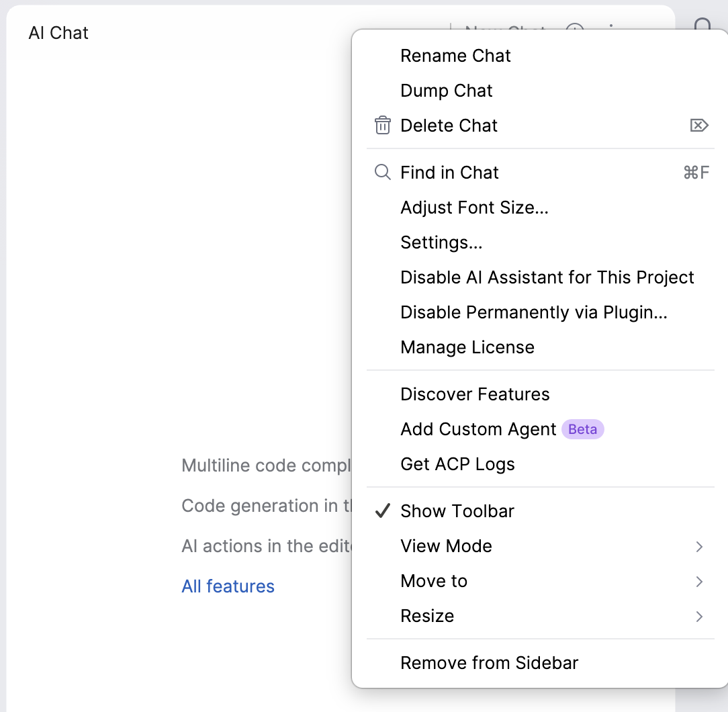This screenshot has width=728, height=712.
Task: Click the trash icon beside Delete Chat
Action: (x=383, y=126)
